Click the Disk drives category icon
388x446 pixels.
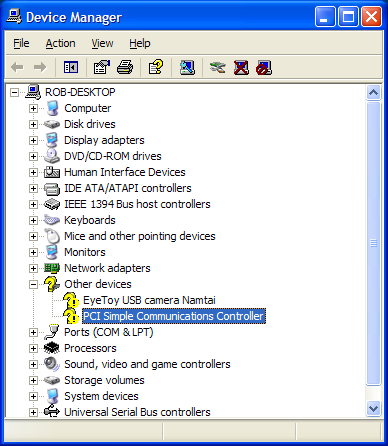[x=52, y=124]
